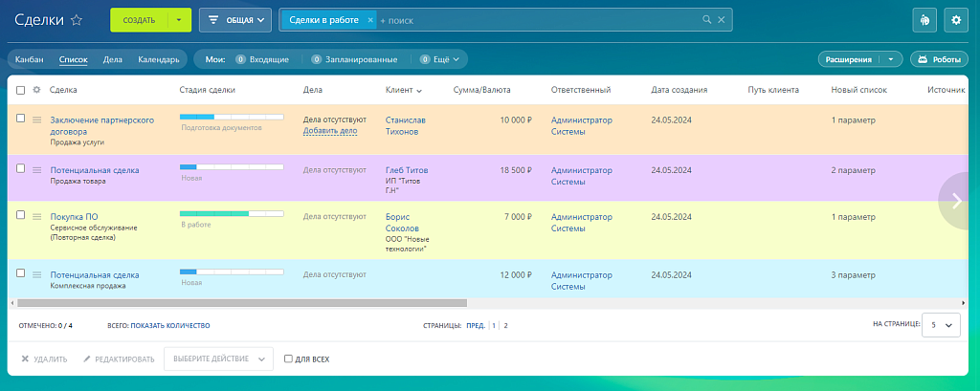Enable the Для всех checkbox
This screenshot has height=391, width=980.
pyautogui.click(x=289, y=359)
